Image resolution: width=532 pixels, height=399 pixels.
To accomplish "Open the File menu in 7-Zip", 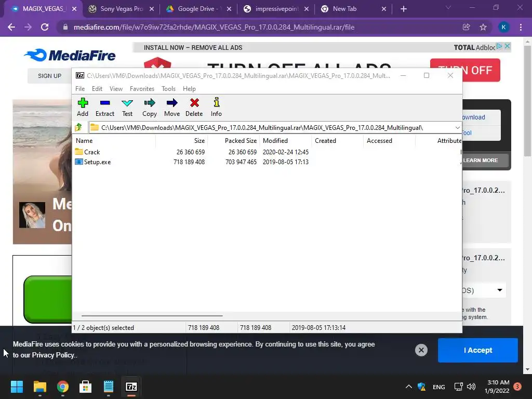I will (x=80, y=88).
